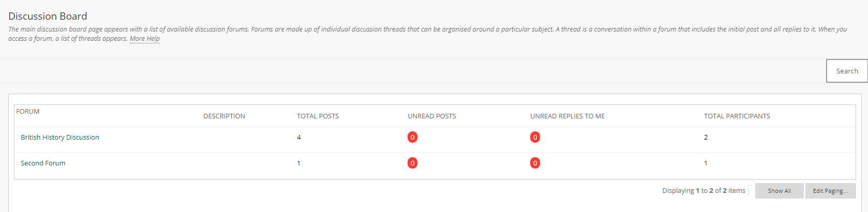The height and width of the screenshot is (212, 868).
Task: Click the Show All button
Action: 779,191
